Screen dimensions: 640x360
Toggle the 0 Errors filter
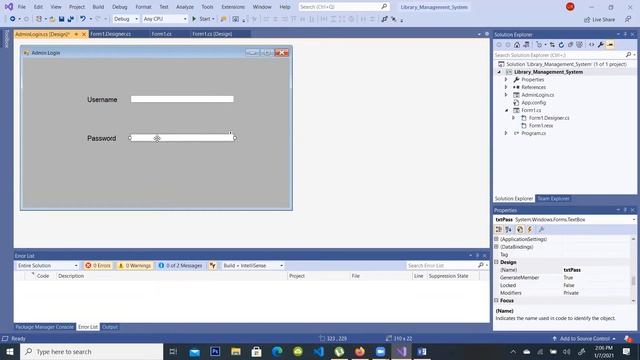[98, 266]
